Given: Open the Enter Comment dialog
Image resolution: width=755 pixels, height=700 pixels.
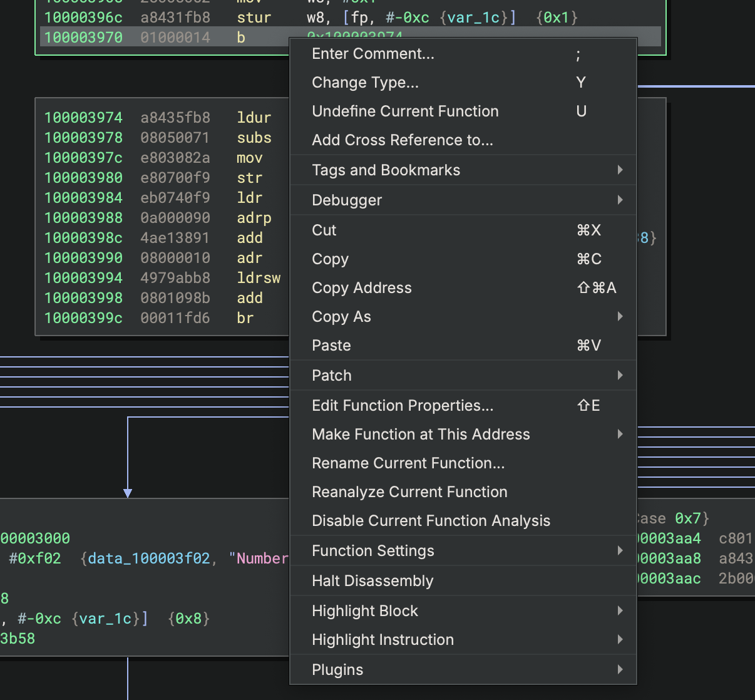Looking at the screenshot, I should pos(373,54).
